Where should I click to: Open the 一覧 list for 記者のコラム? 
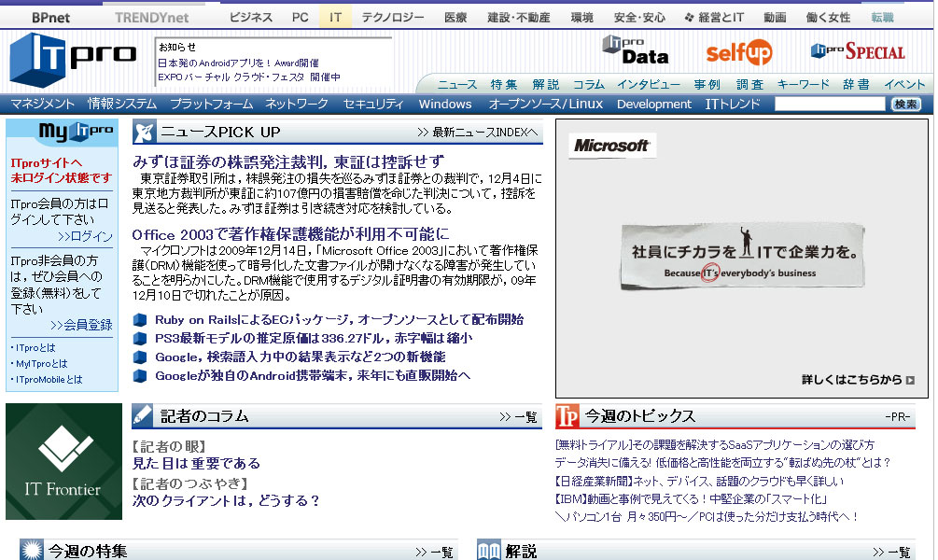[518, 417]
